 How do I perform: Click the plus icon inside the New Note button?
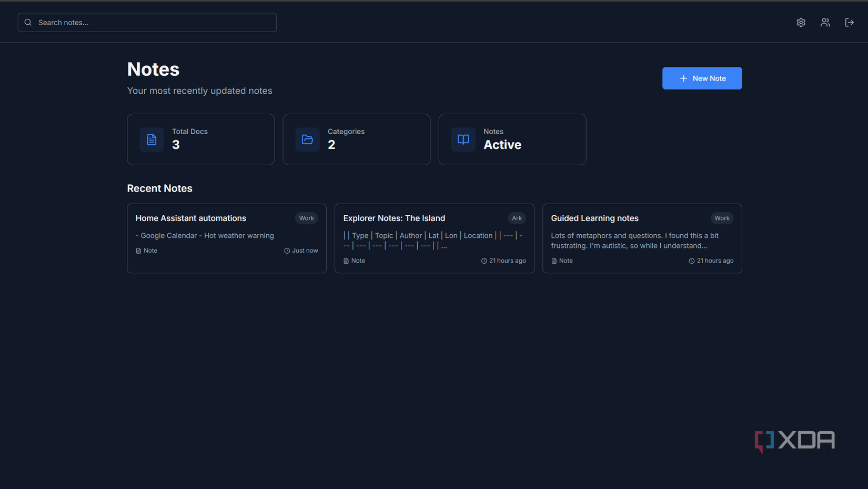(683, 78)
